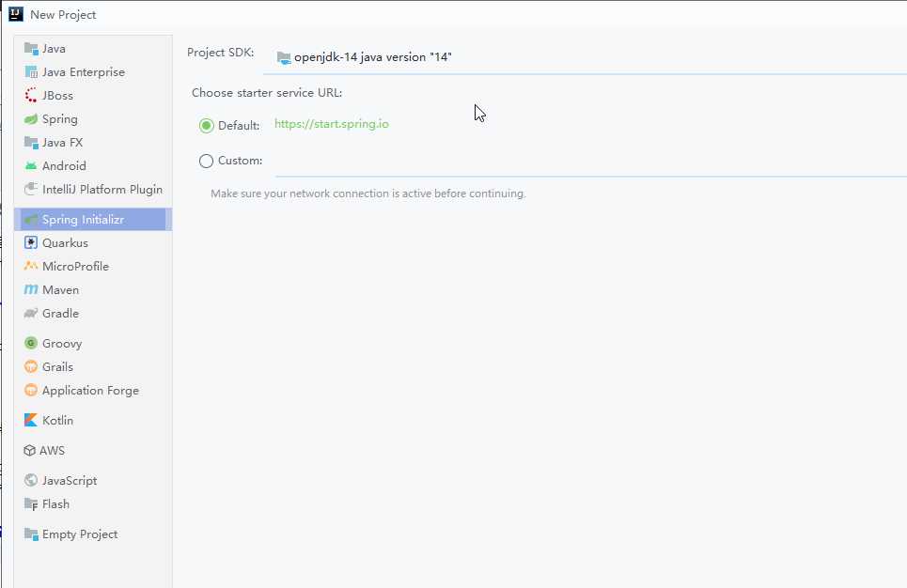Choose the Flash list entry

point(93,504)
